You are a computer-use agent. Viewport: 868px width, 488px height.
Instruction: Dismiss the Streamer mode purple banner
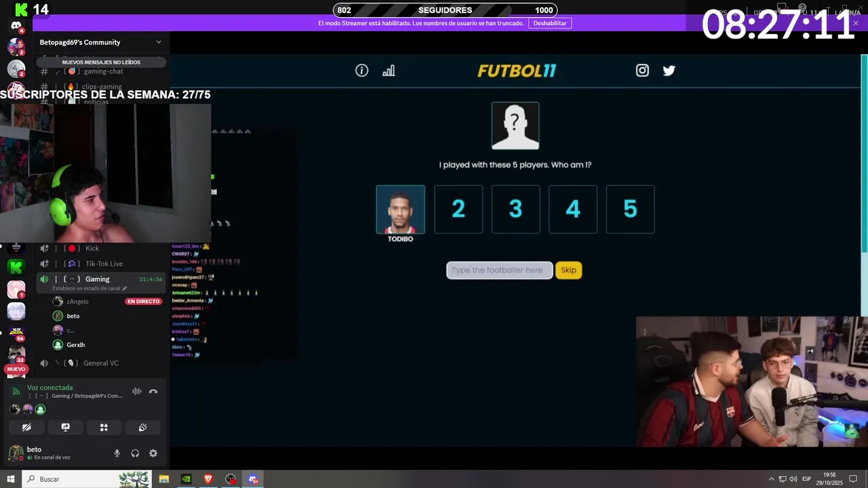point(856,23)
